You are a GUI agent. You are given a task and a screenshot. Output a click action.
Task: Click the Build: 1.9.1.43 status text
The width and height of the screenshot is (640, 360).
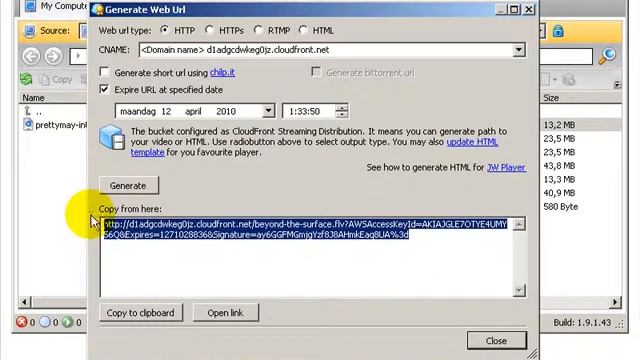(x=582, y=322)
